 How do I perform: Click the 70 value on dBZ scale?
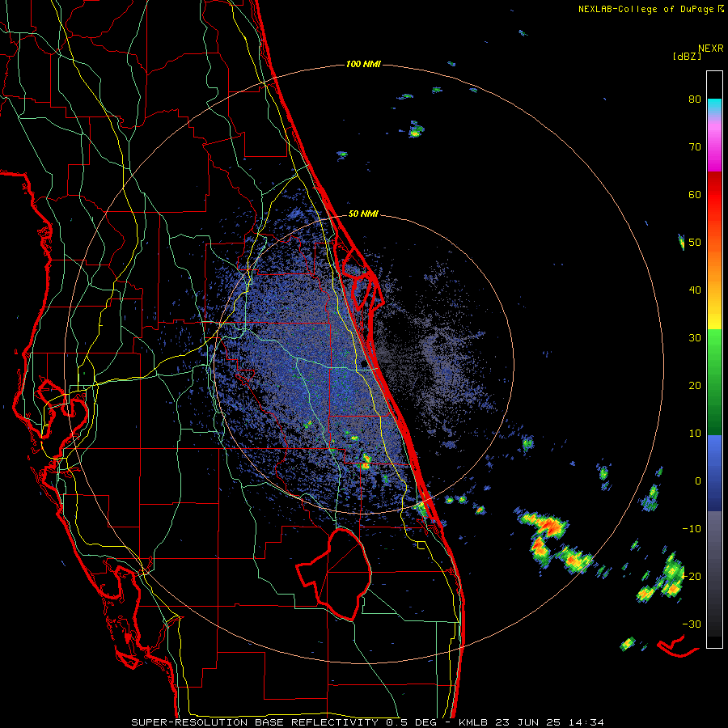[695, 147]
